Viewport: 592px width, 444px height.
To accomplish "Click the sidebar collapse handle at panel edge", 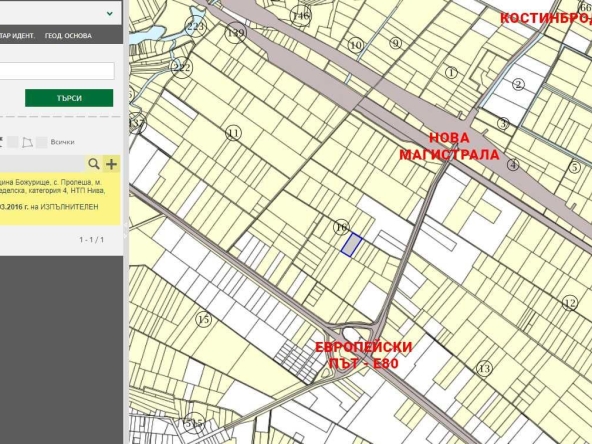I will (x=126, y=229).
